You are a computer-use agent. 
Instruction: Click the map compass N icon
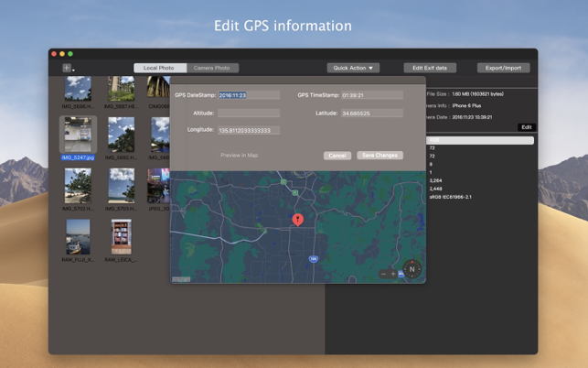click(412, 269)
